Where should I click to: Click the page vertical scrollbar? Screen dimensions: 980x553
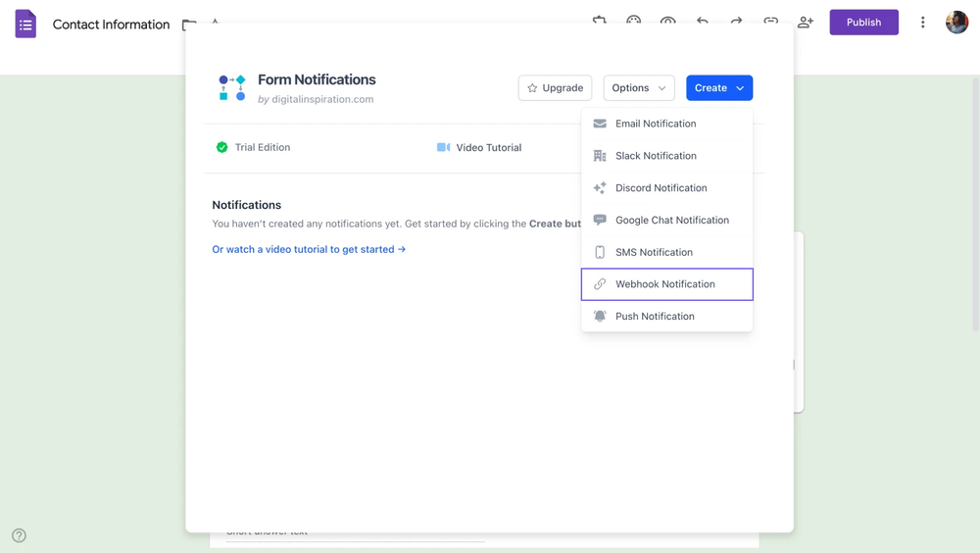(976, 203)
